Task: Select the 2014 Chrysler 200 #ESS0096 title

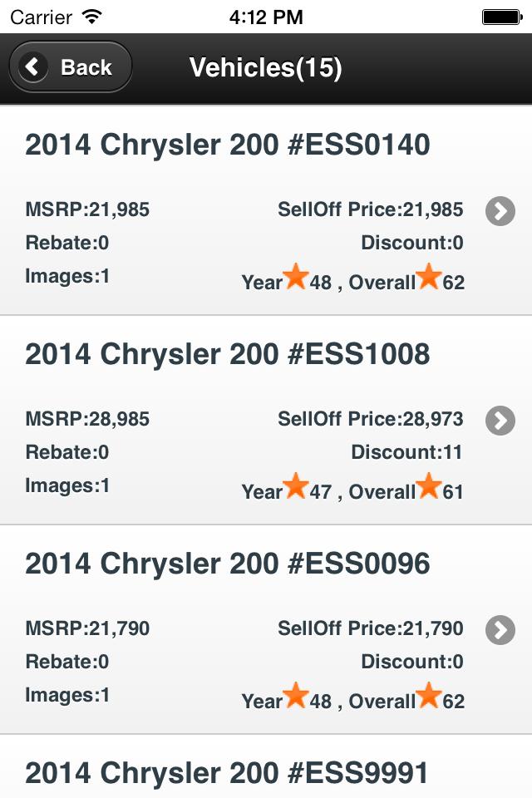Action: coord(228,564)
